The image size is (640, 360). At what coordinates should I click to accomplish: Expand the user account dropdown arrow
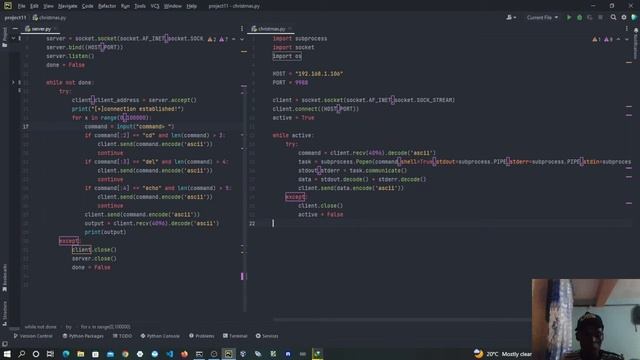[515, 18]
